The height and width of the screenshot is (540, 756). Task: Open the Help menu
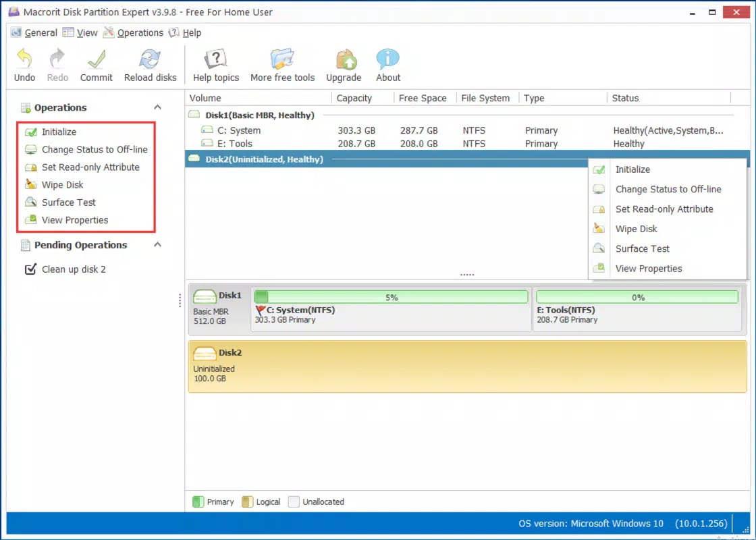pyautogui.click(x=185, y=33)
